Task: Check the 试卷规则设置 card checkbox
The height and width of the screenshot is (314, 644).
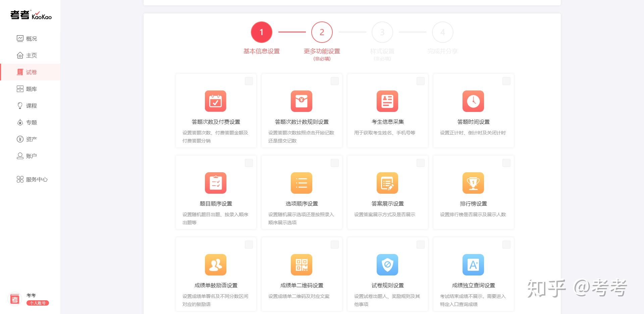Action: pos(421,245)
